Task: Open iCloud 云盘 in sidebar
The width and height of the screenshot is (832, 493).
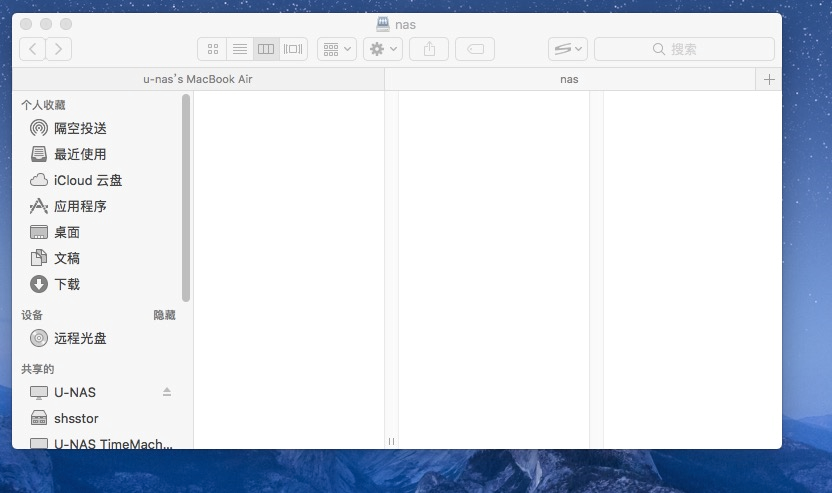Action: pyautogui.click(x=101, y=180)
